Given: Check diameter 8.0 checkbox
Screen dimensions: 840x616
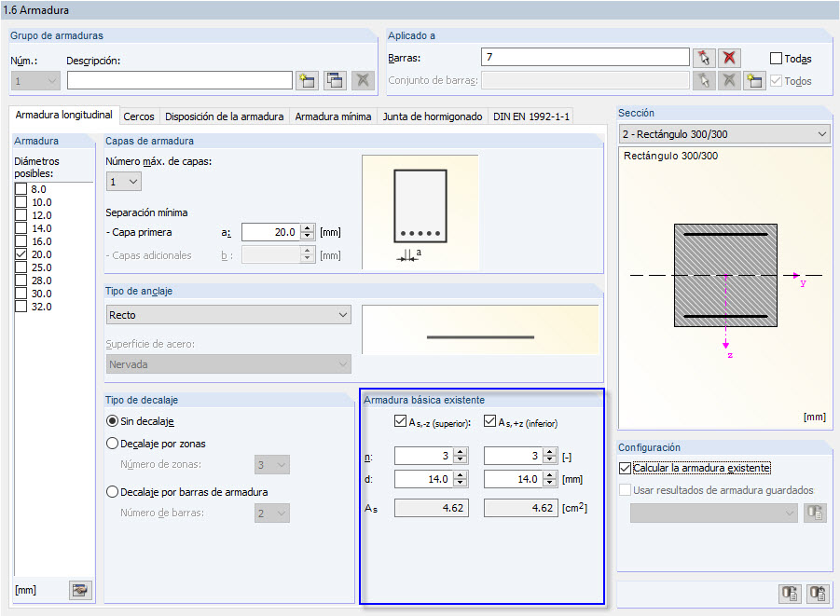Looking at the screenshot, I should point(21,189).
